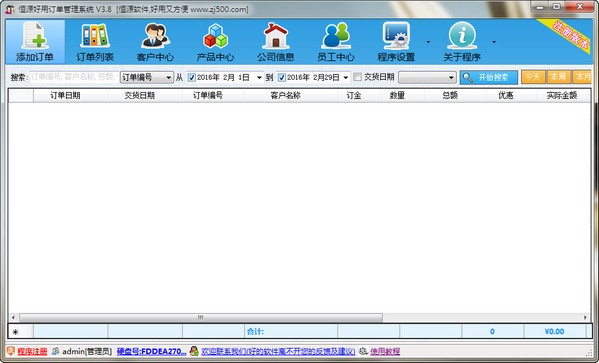Click the asterisk new-row marker
Viewport: 599px width, 363px height.
pyautogui.click(x=15, y=332)
